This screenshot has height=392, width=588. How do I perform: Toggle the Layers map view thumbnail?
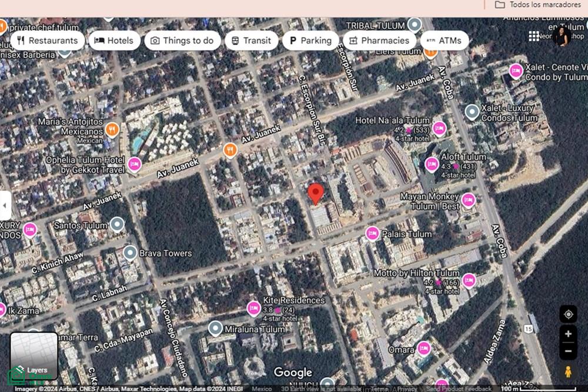(x=34, y=356)
